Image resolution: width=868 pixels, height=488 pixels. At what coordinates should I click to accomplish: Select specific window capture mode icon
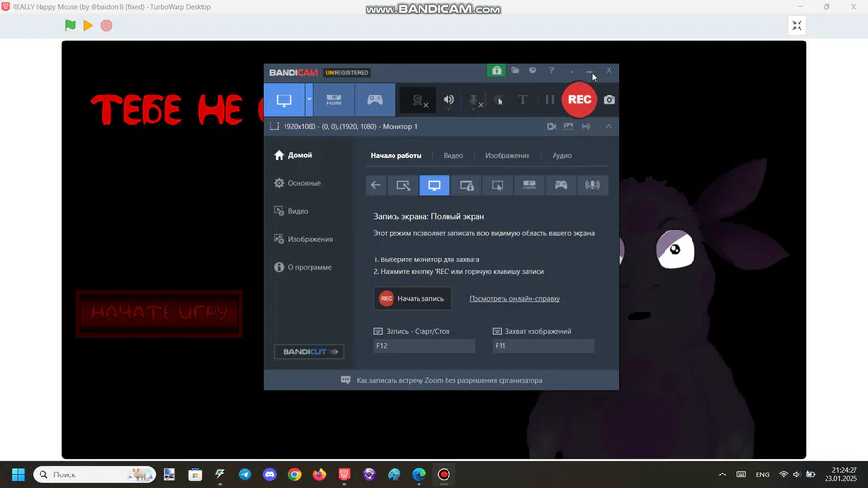coord(466,185)
